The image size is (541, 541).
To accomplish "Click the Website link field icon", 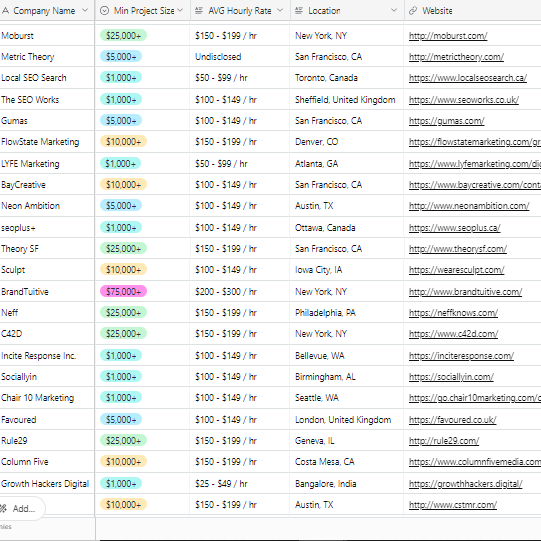I will [413, 11].
